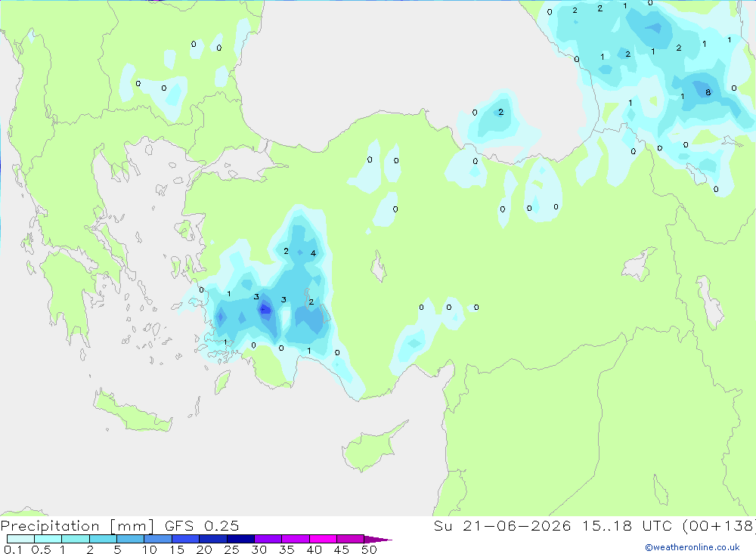Click the purple arrow tip ending the color scale
Image resolution: width=756 pixels, height=554 pixels.
[x=378, y=540]
